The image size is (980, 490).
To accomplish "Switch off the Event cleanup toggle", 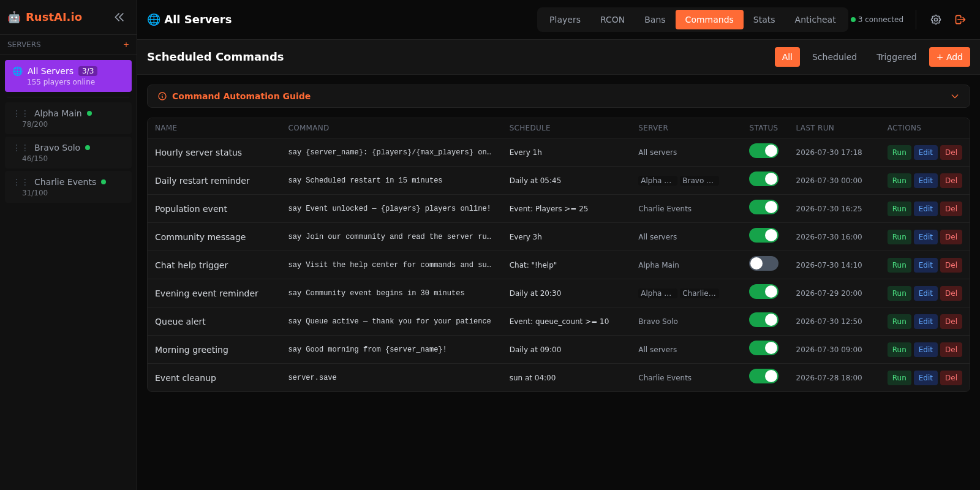I will pos(764,376).
